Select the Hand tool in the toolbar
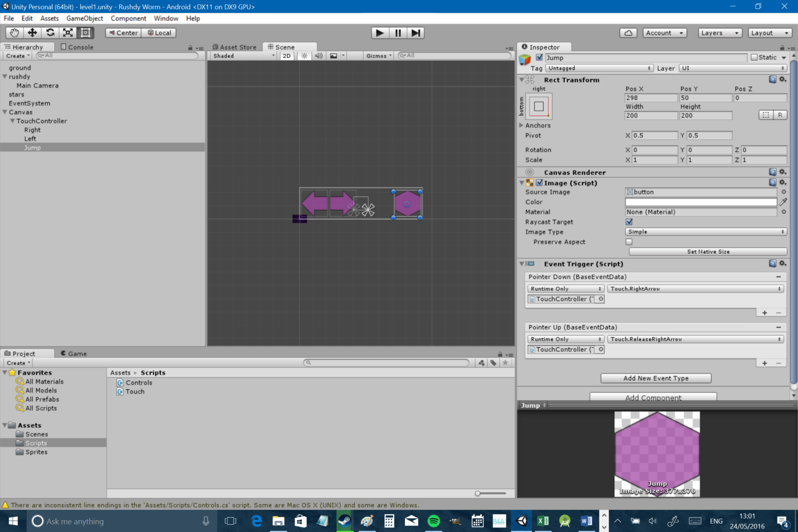798x532 pixels. (x=14, y=33)
